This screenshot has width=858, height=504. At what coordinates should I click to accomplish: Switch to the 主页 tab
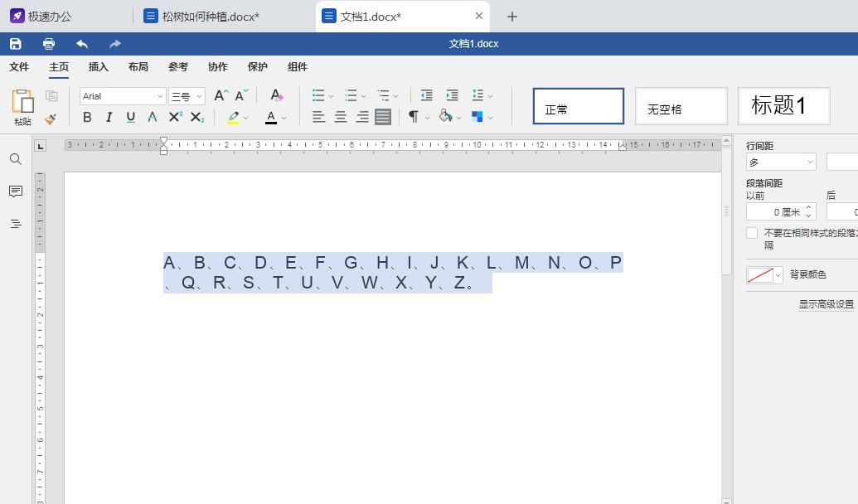click(x=59, y=67)
